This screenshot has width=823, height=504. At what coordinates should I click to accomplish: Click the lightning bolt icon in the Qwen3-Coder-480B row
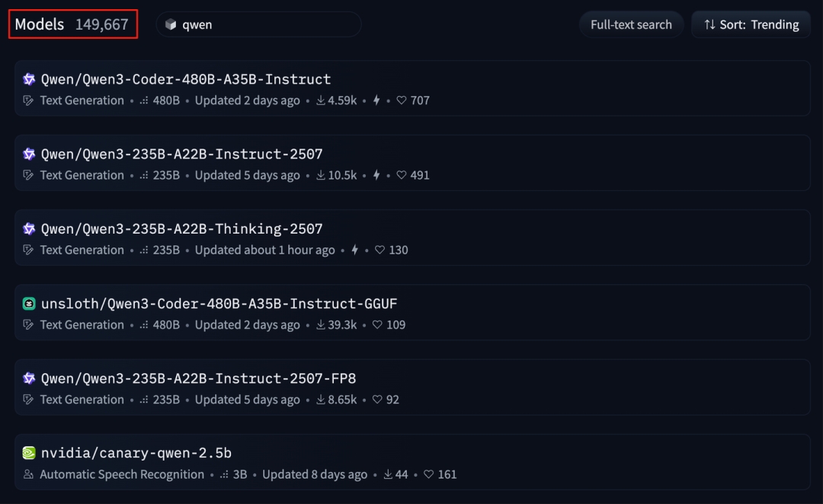[x=376, y=100]
